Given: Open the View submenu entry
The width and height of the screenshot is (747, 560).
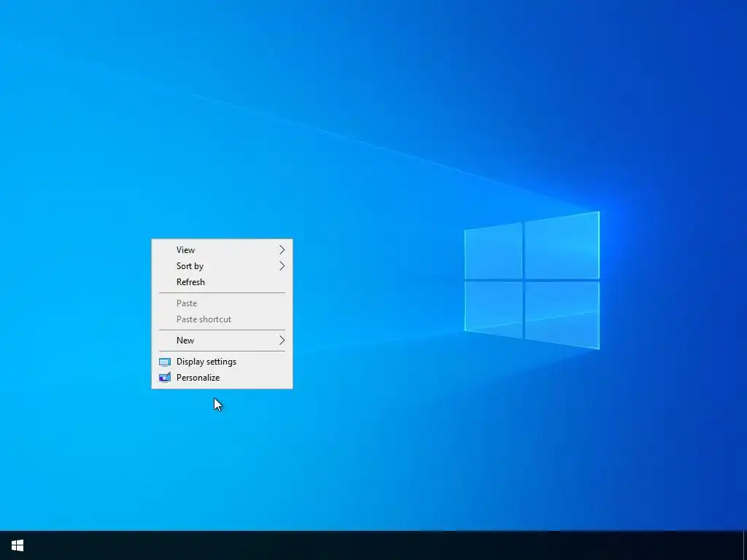Looking at the screenshot, I should point(222,250).
